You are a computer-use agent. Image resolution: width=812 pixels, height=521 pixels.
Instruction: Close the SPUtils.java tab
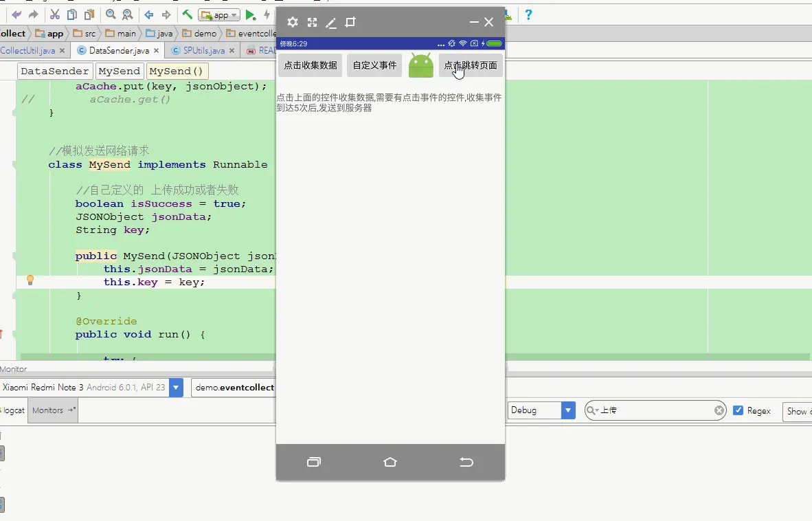point(232,51)
